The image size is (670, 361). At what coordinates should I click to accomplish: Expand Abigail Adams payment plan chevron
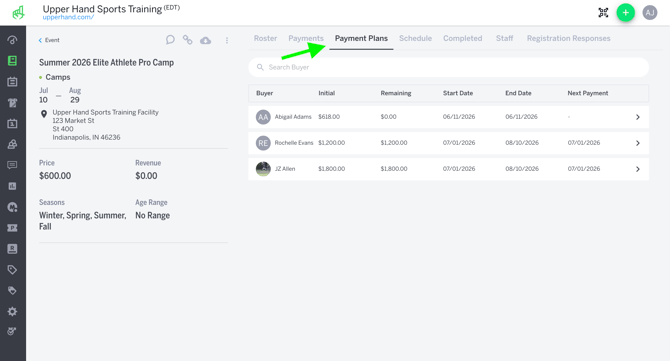(638, 117)
